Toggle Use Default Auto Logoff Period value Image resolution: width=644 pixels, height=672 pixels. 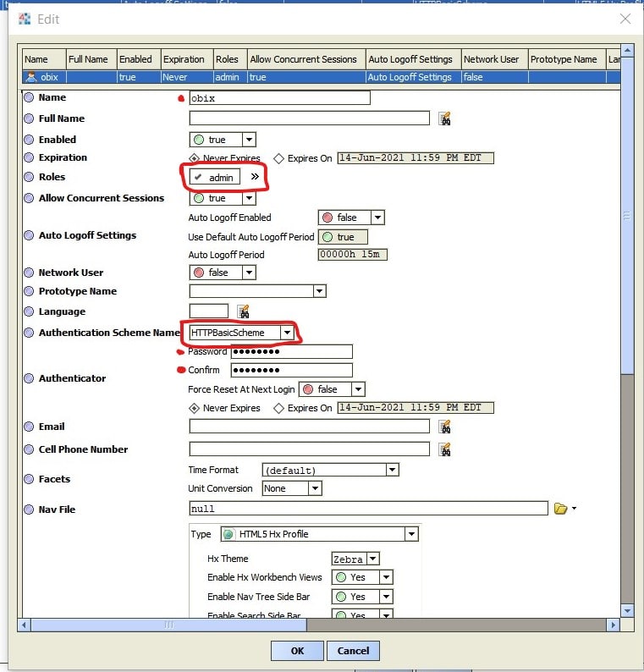[343, 237]
